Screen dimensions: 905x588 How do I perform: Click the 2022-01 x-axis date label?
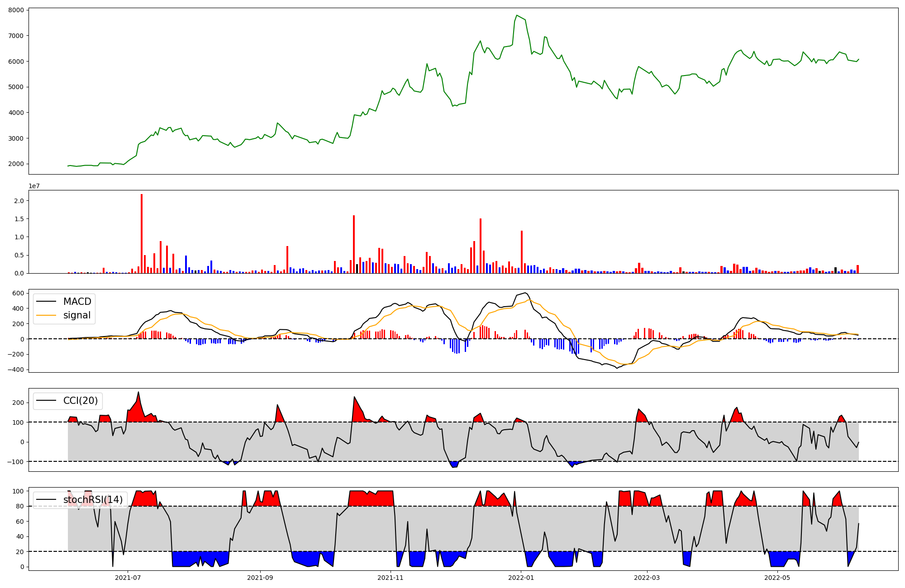(x=521, y=578)
